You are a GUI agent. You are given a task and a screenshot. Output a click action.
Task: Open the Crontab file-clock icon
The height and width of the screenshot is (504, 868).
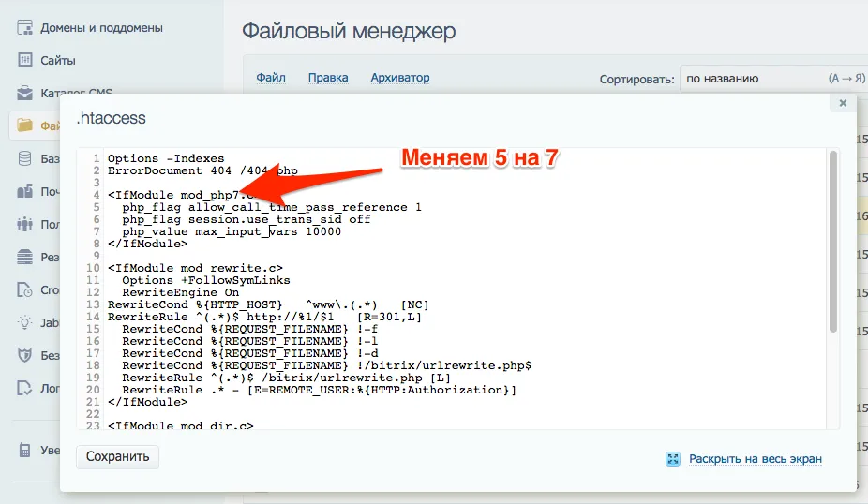coord(25,289)
